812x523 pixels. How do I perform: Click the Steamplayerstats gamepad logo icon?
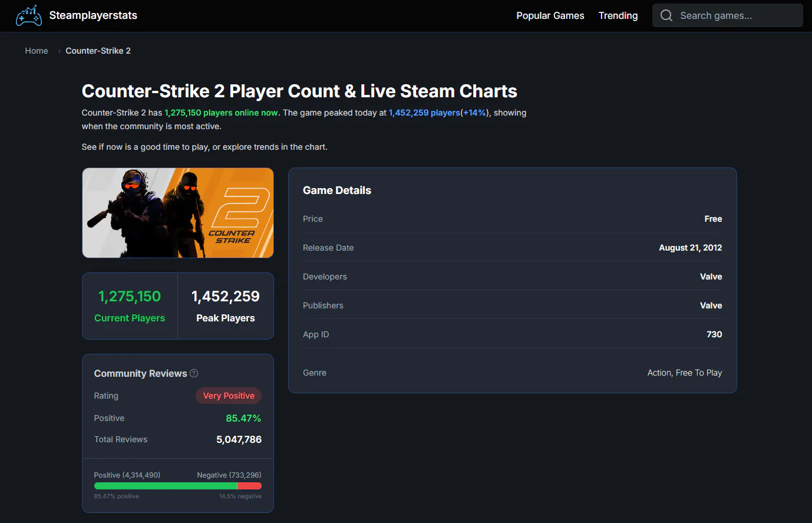(28, 16)
